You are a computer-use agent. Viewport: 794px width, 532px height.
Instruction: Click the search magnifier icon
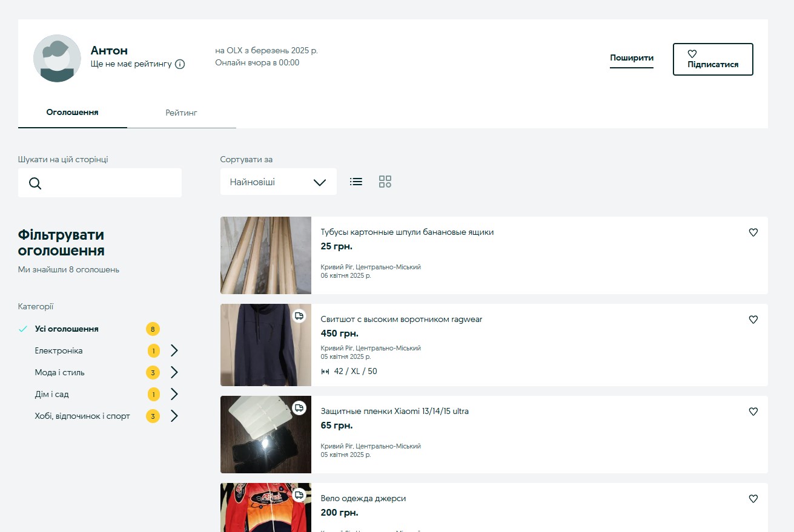click(x=35, y=183)
